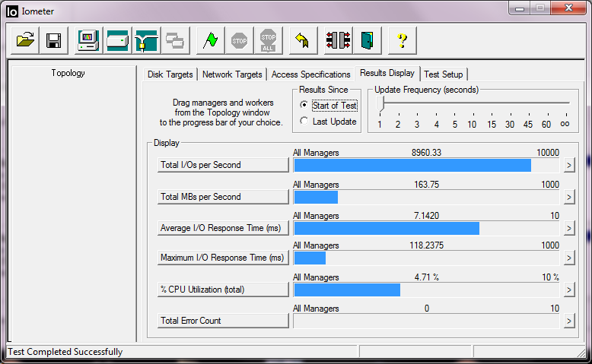The width and height of the screenshot is (592, 364).
Task: Click the 8960.33 I/Os value
Action: coord(426,153)
